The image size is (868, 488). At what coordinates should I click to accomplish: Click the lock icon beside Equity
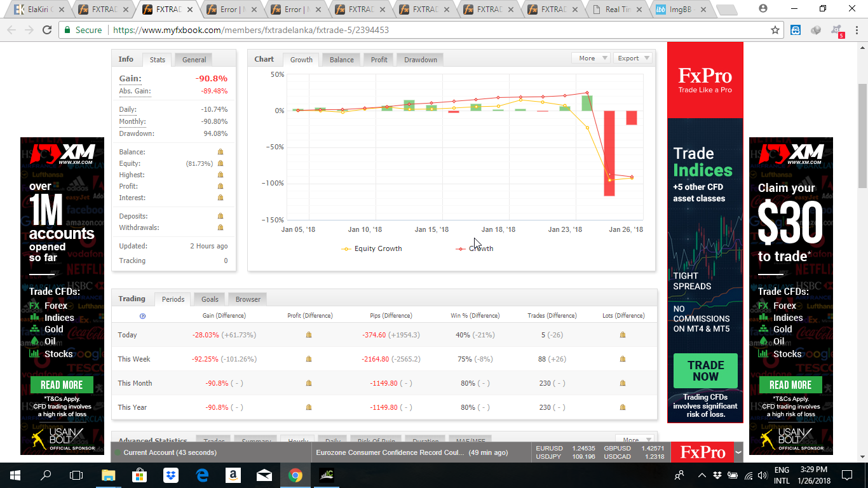pos(220,163)
